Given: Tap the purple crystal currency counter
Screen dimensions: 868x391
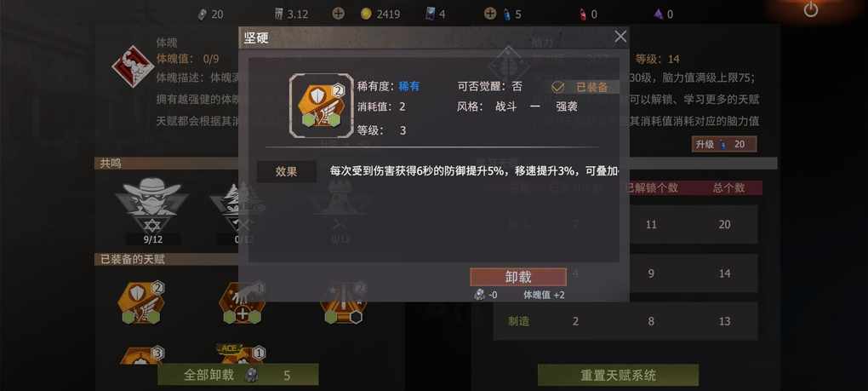Looking at the screenshot, I should click(x=662, y=14).
